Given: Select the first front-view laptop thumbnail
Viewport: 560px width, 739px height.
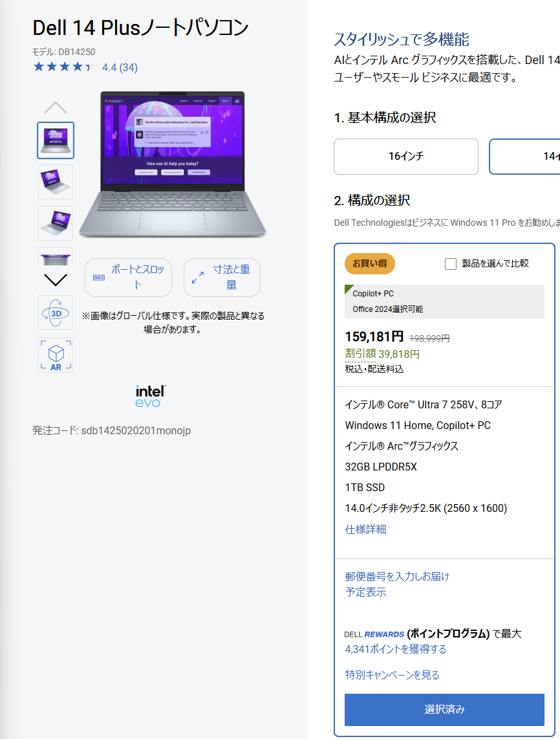Looking at the screenshot, I should [56, 140].
